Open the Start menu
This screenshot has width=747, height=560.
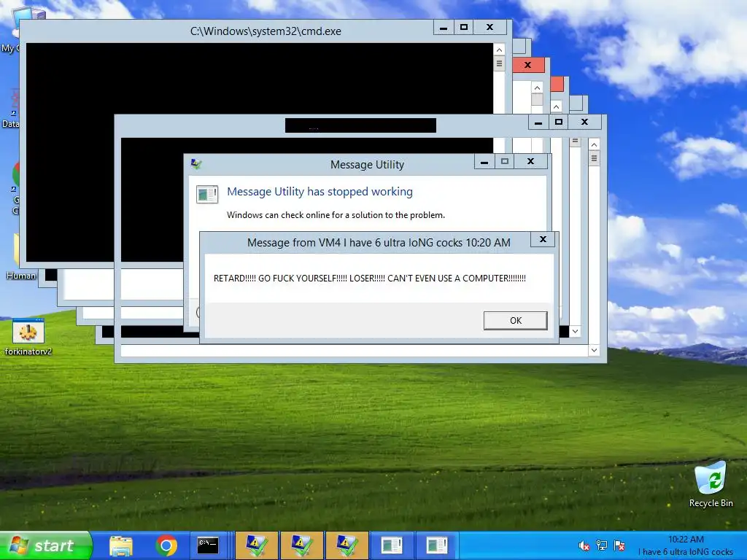(46, 545)
